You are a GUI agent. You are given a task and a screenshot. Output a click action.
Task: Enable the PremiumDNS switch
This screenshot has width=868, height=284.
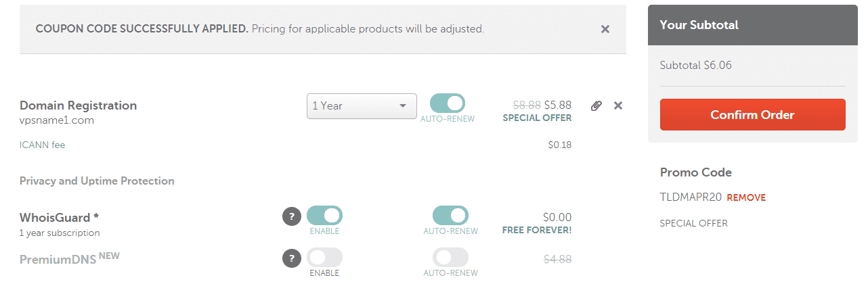pos(324,258)
